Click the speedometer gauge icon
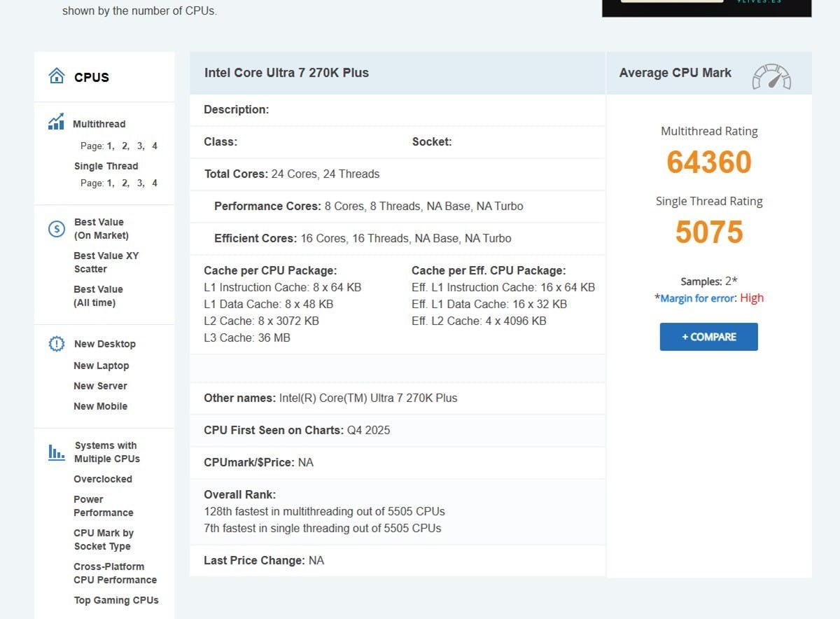Viewport: 840px width, 619px height. point(771,77)
